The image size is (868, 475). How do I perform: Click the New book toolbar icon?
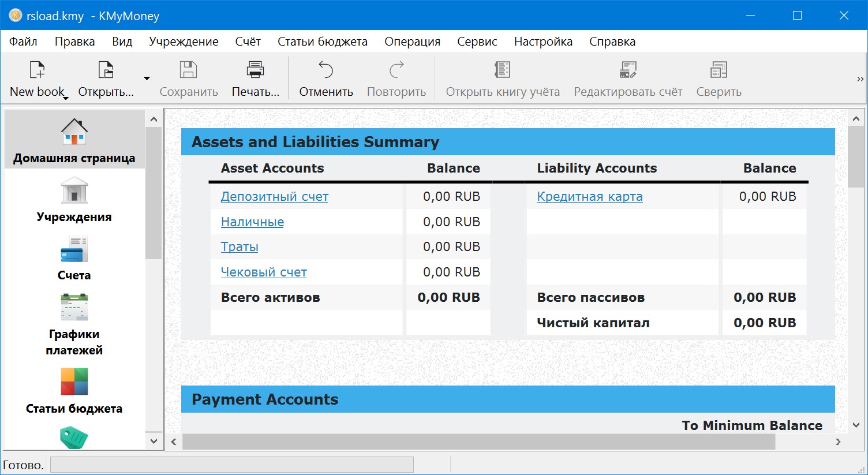[37, 70]
